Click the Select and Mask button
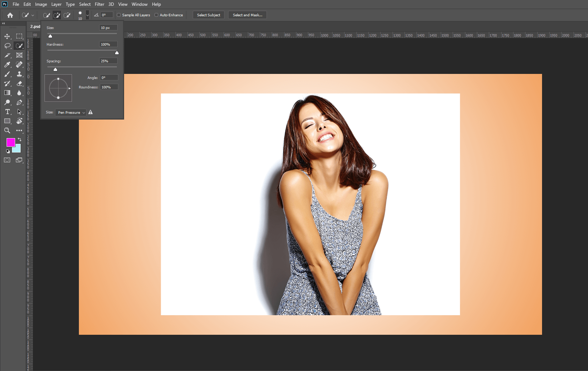This screenshot has width=588, height=371. click(x=248, y=15)
